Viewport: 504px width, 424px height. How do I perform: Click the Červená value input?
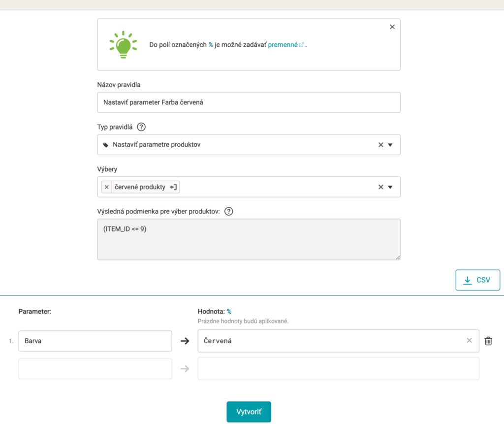(331, 341)
